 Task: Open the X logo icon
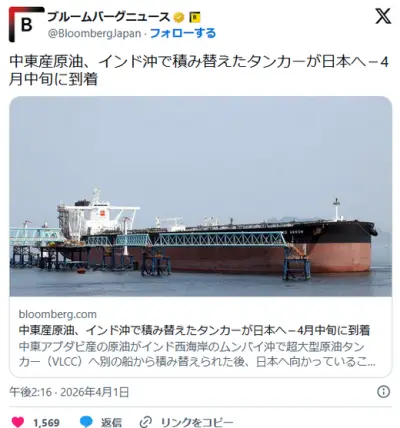(x=383, y=16)
